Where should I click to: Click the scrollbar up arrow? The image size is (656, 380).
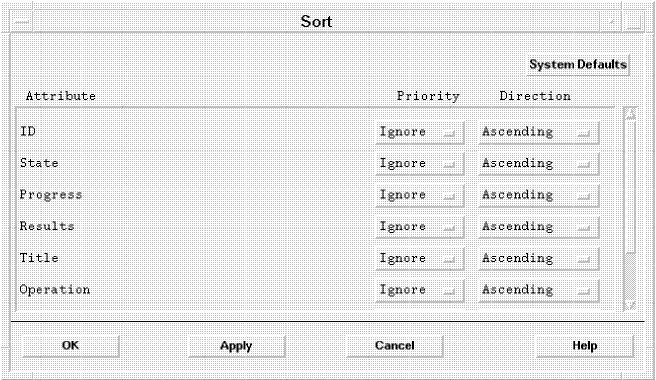pyautogui.click(x=630, y=113)
